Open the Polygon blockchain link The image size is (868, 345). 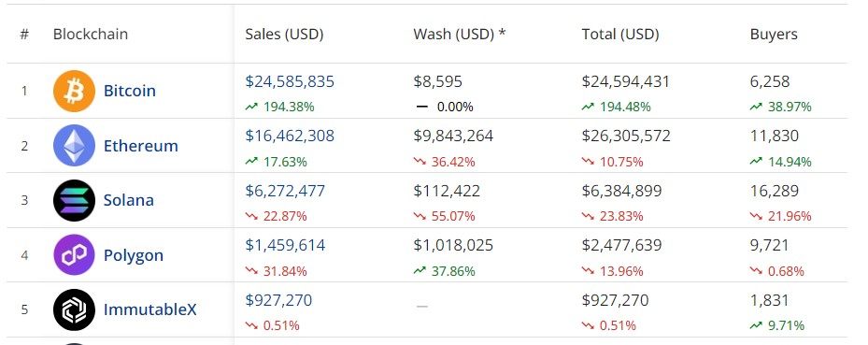[134, 256]
